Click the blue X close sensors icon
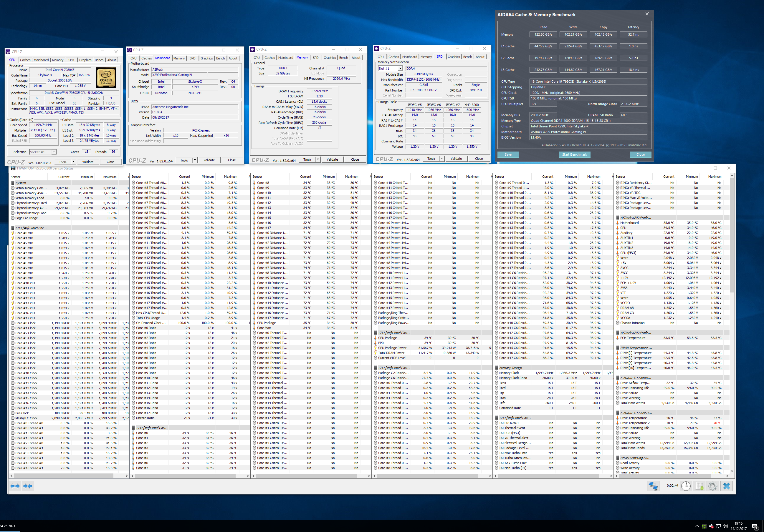Image resolution: width=764 pixels, height=532 pixels. (x=726, y=486)
